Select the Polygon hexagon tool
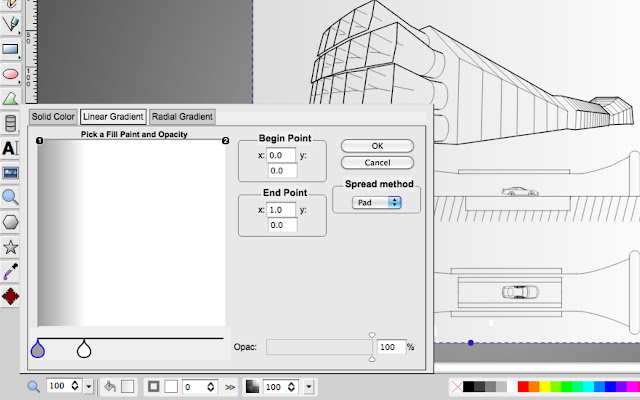640x400 pixels. (x=10, y=222)
